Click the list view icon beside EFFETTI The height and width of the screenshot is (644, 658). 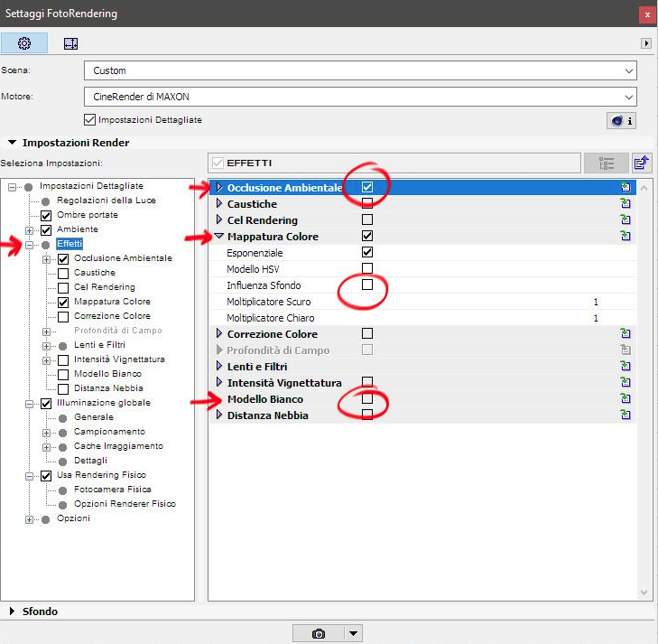tap(606, 163)
